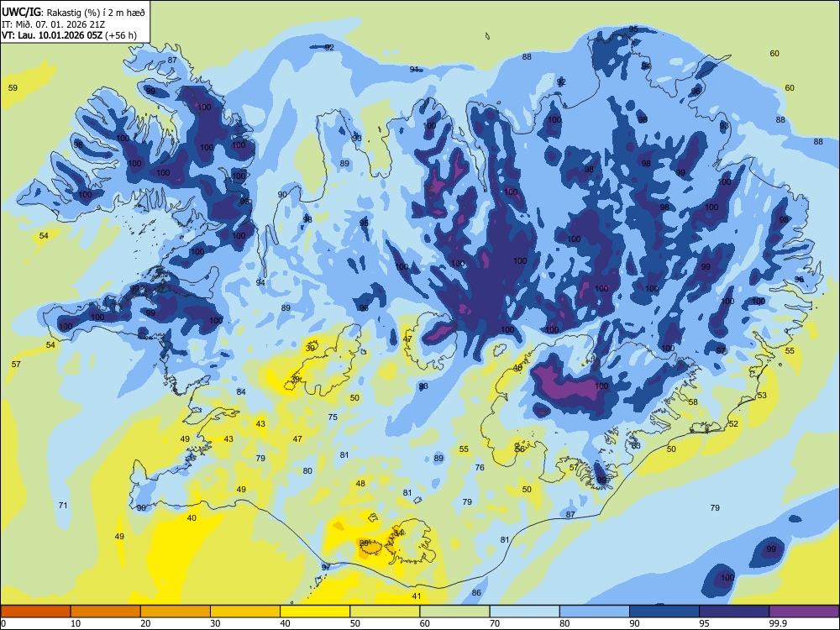
Task: Click the legend tick label '30'
Action: coord(215,623)
